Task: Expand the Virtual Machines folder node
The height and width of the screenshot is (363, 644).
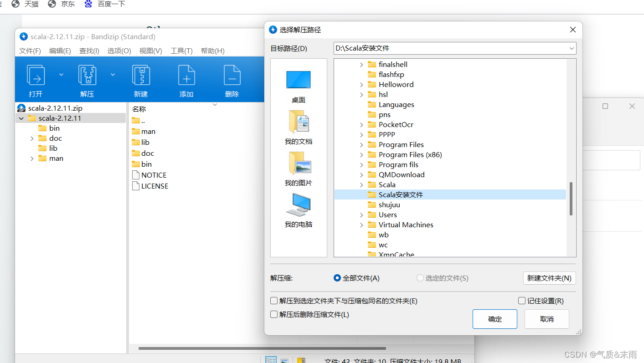Action: pyautogui.click(x=361, y=225)
